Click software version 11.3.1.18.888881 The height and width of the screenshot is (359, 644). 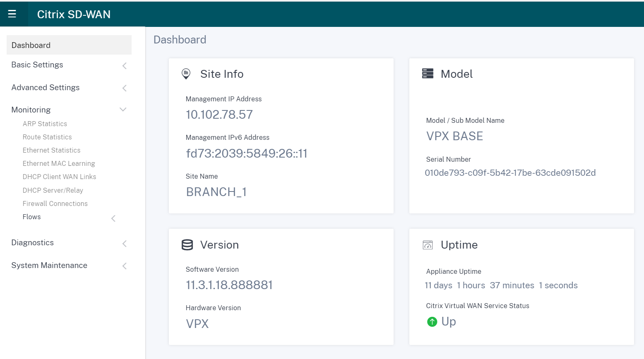coord(229,285)
